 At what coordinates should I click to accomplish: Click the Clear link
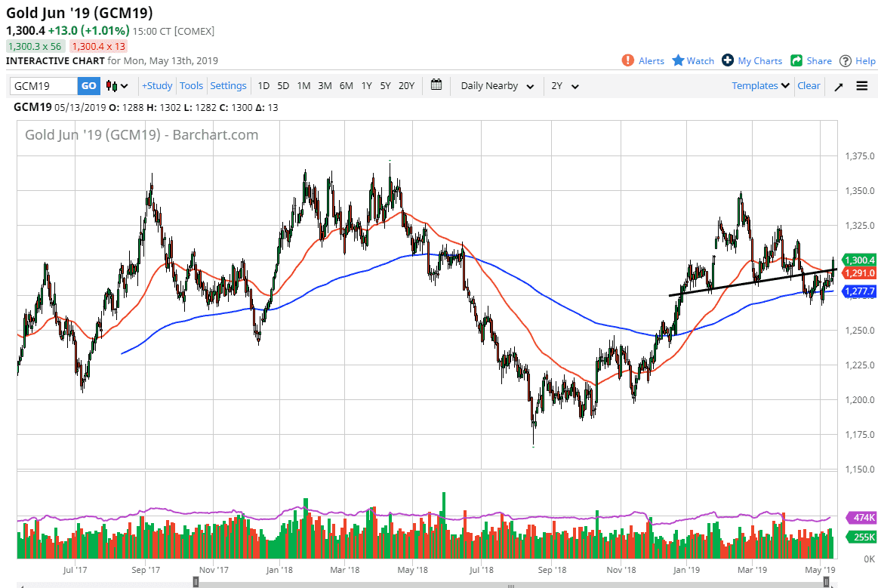[809, 86]
